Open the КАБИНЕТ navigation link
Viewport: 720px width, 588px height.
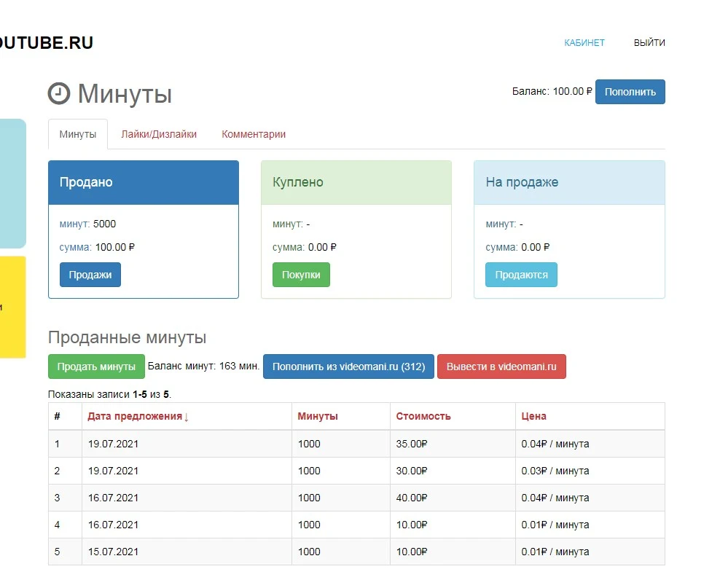coord(584,43)
